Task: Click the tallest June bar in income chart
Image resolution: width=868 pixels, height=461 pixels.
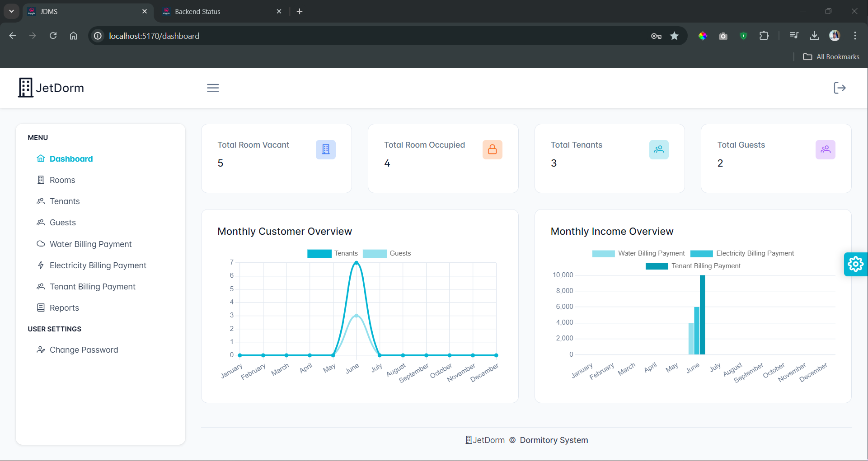Action: pyautogui.click(x=702, y=315)
